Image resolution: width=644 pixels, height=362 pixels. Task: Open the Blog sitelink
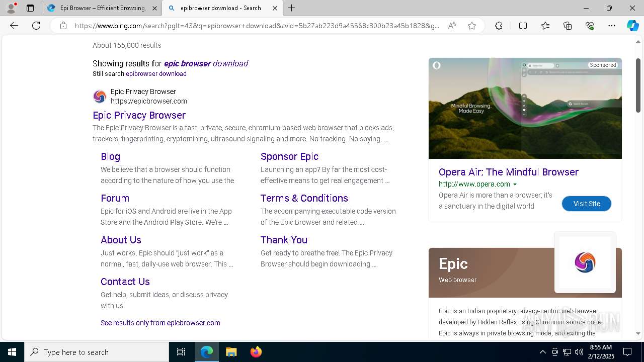tap(110, 156)
